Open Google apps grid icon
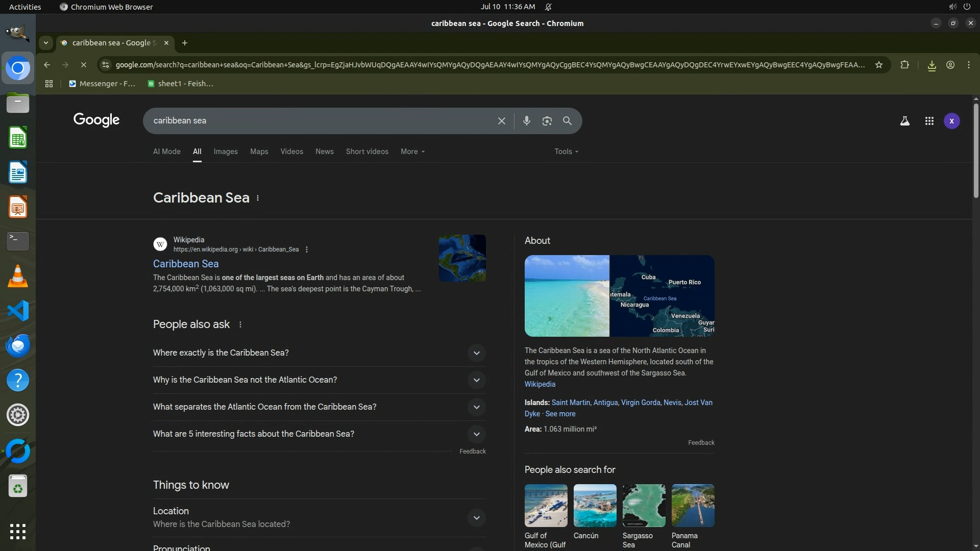The height and width of the screenshot is (551, 980). click(x=929, y=121)
